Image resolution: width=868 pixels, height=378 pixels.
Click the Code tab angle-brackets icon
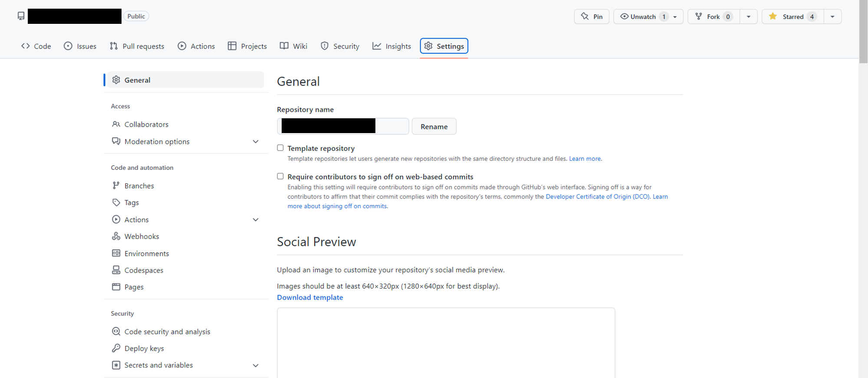26,46
